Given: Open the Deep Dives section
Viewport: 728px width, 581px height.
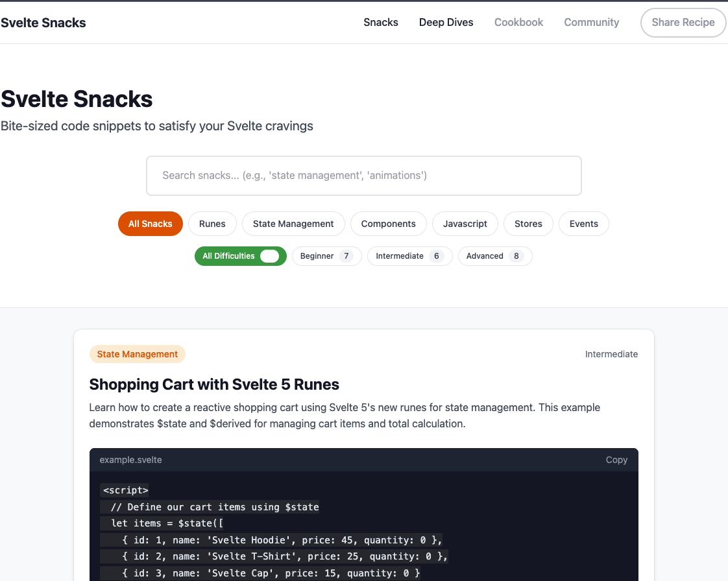Looking at the screenshot, I should tap(446, 22).
